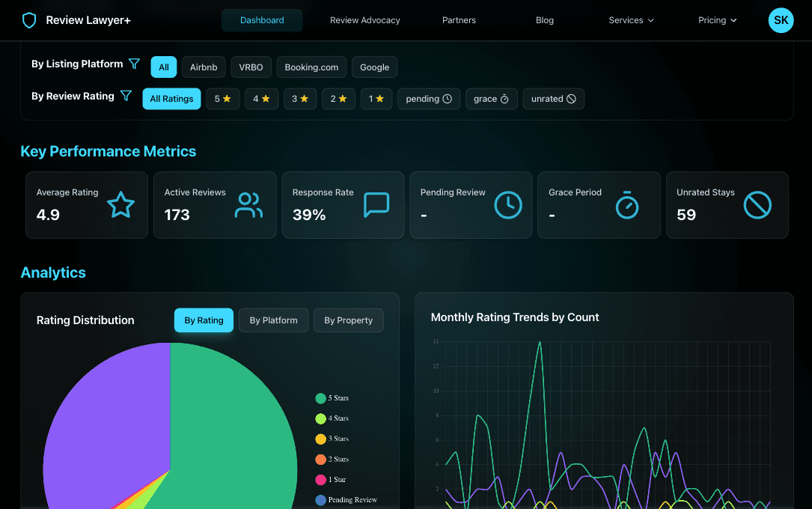Click the Review Lawyer+ shield logo
The width and height of the screenshot is (812, 509).
click(x=29, y=20)
